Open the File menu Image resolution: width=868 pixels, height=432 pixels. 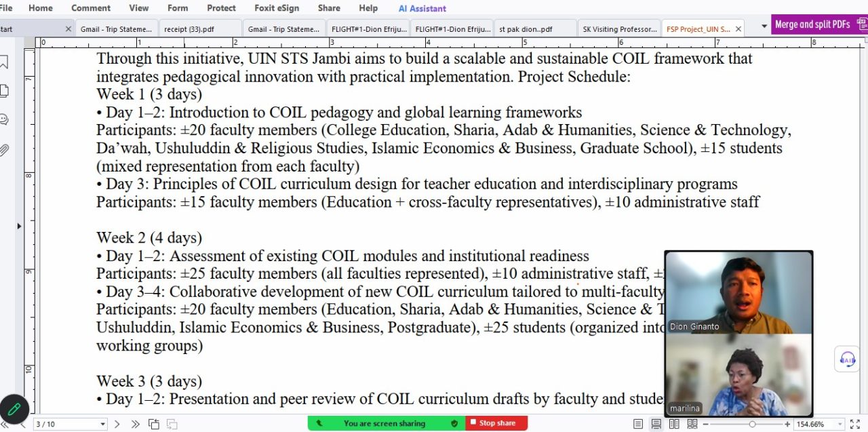point(6,8)
